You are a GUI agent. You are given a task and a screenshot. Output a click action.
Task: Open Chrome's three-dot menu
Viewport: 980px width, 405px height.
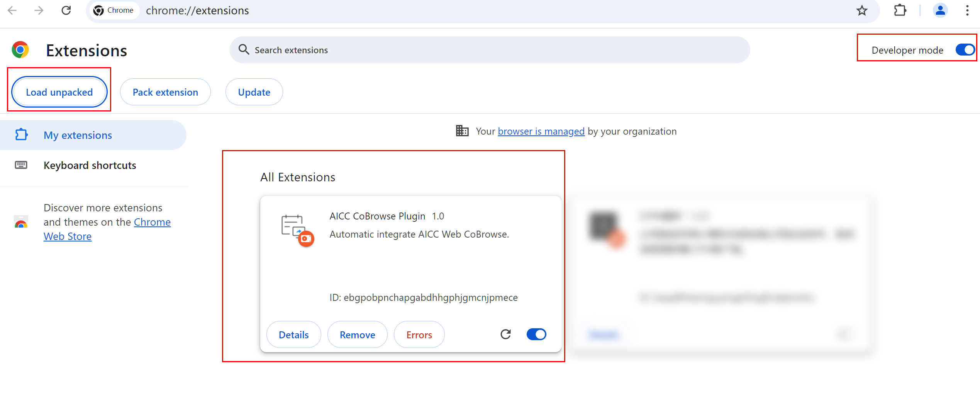click(967, 10)
